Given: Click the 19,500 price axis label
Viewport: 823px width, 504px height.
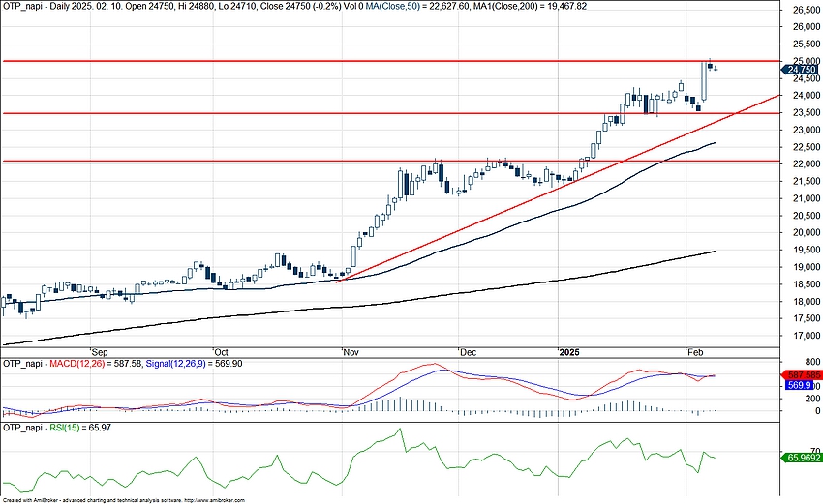Looking at the screenshot, I should 807,250.
